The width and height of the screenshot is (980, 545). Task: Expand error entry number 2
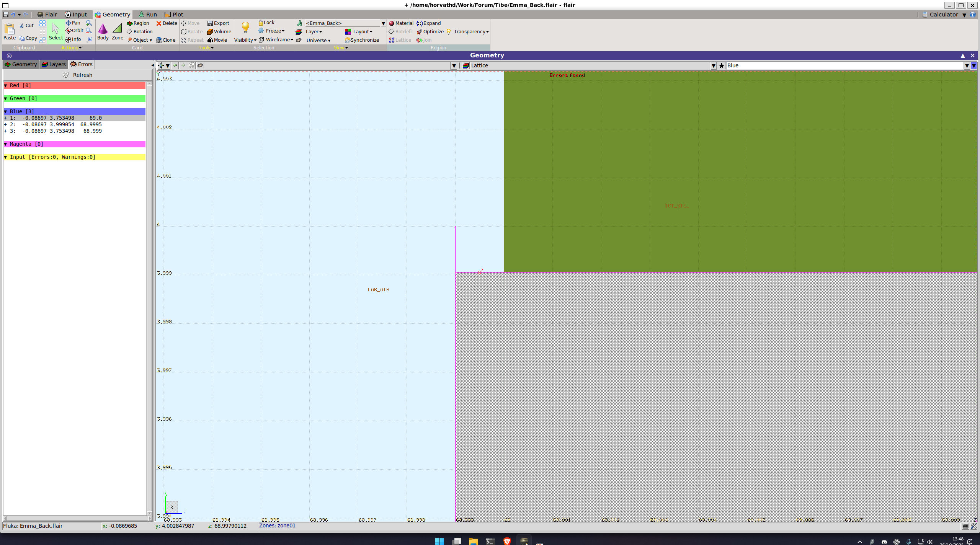tap(5, 125)
